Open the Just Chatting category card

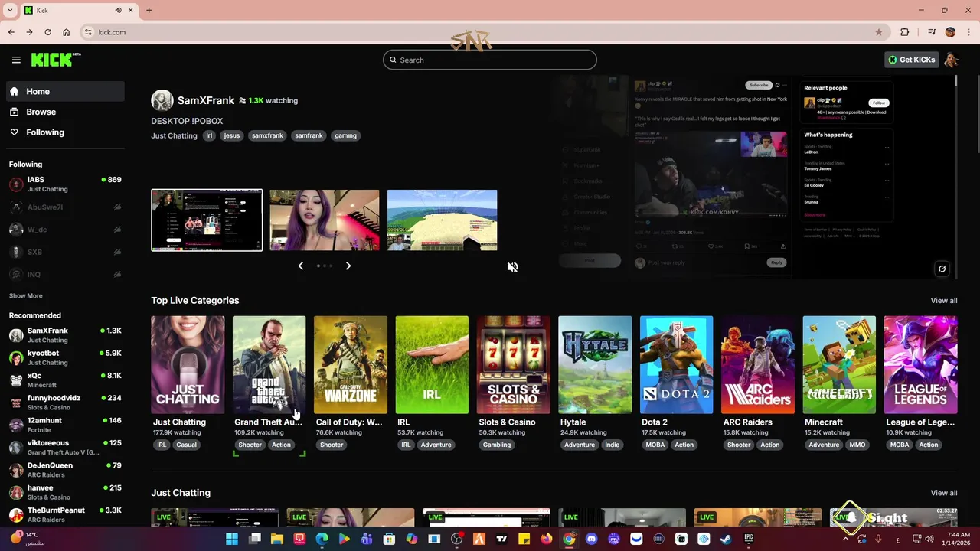coord(188,365)
